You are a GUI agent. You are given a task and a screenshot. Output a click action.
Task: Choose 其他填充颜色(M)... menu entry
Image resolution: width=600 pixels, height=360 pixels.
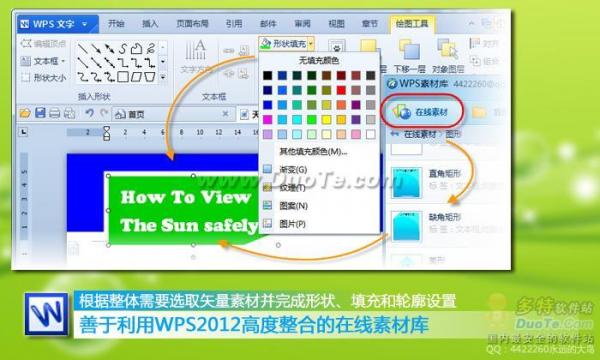(x=313, y=151)
